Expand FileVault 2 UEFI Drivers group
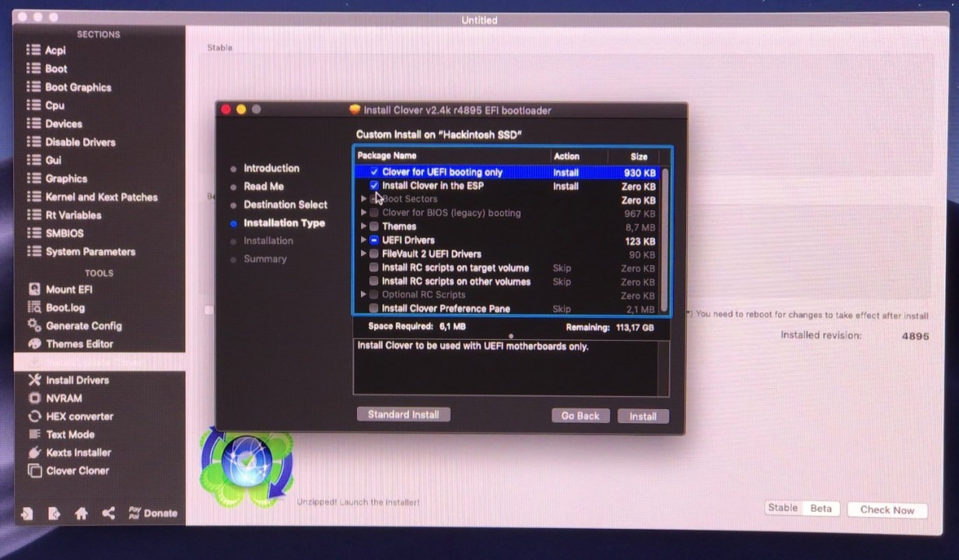 [x=363, y=254]
